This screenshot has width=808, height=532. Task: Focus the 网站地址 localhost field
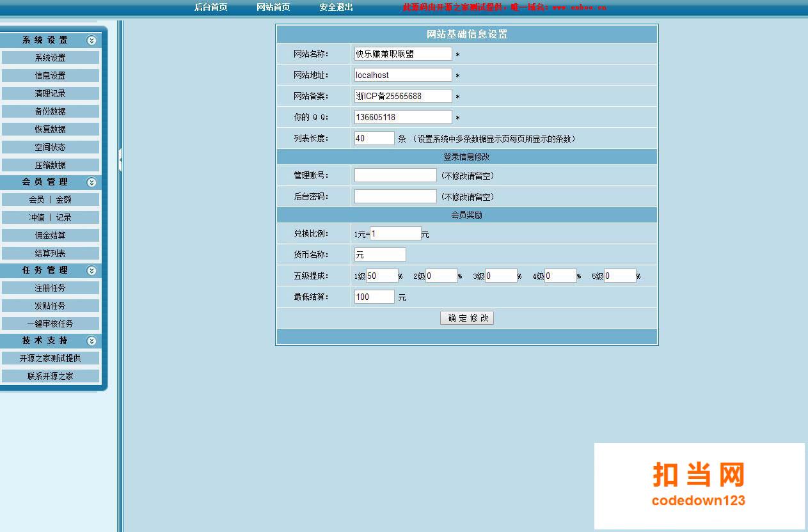point(403,75)
